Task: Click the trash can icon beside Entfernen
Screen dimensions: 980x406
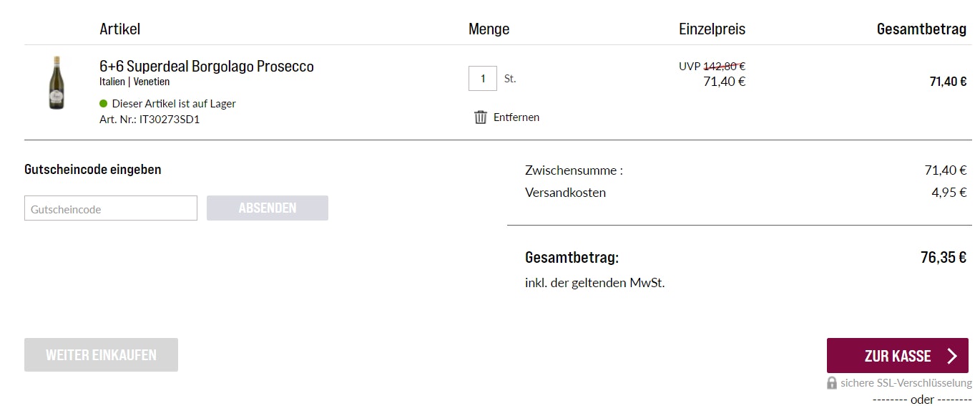Action: point(481,117)
